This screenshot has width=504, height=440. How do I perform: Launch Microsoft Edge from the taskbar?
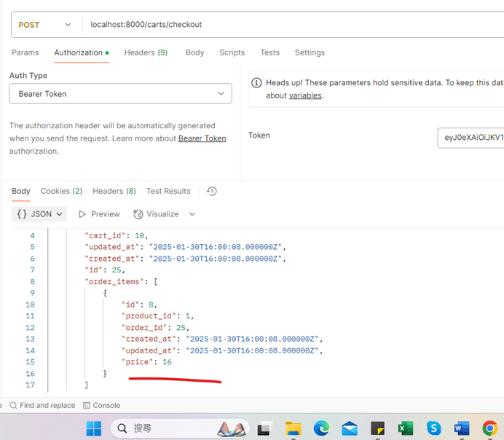321,428
